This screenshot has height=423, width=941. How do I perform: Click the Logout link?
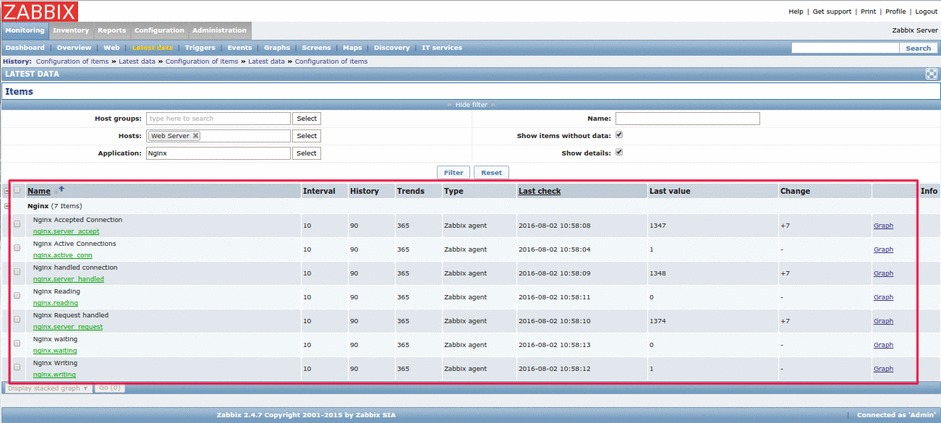click(x=926, y=11)
